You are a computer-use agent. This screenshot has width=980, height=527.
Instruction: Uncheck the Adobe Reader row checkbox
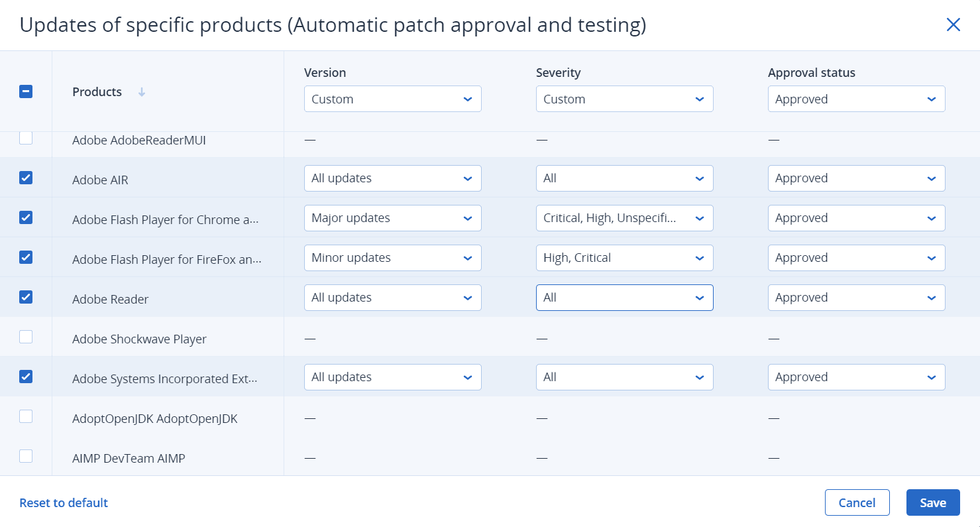click(26, 297)
